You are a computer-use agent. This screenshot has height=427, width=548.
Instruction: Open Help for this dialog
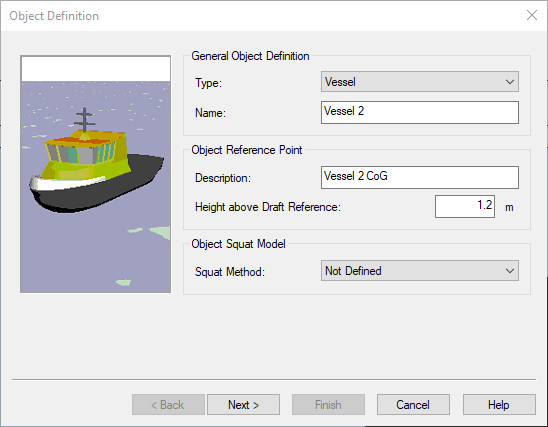(x=499, y=405)
